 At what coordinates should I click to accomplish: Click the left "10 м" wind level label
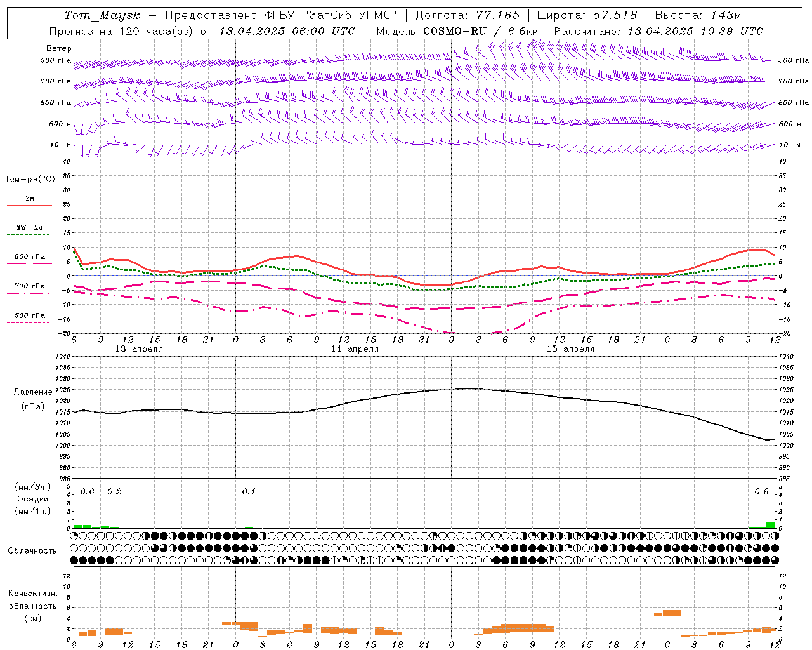click(60, 145)
